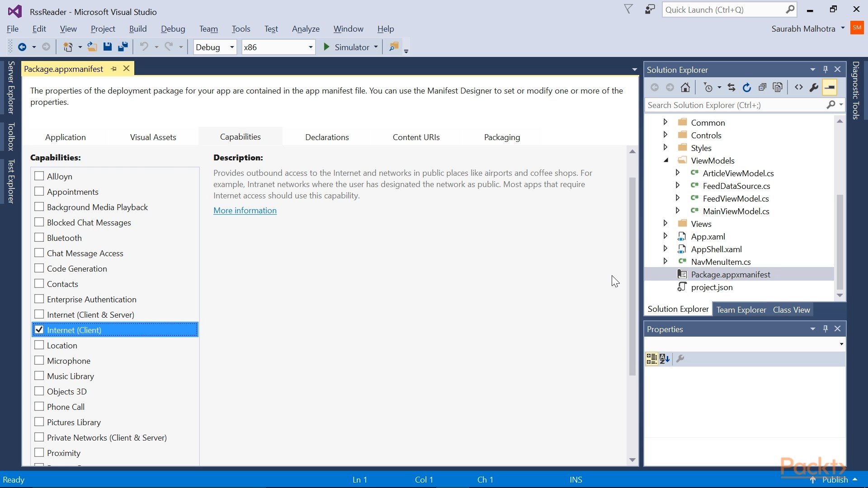This screenshot has width=868, height=488.
Task: Click the Pending Changes Filter clock icon
Action: [708, 88]
